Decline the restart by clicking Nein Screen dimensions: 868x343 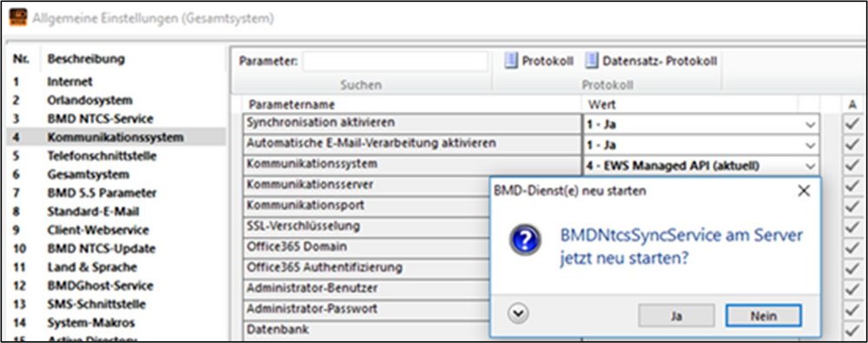click(763, 316)
